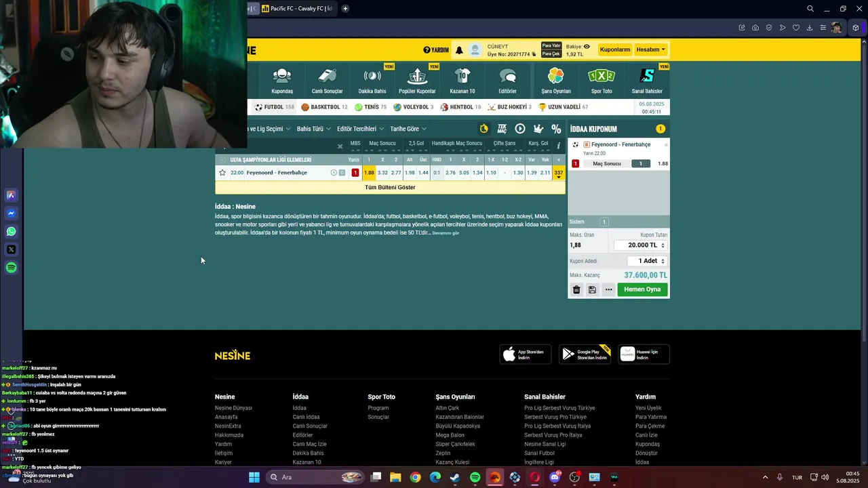Toggle Sistem 1 box in coupon
The width and height of the screenshot is (868, 488).
[604, 222]
